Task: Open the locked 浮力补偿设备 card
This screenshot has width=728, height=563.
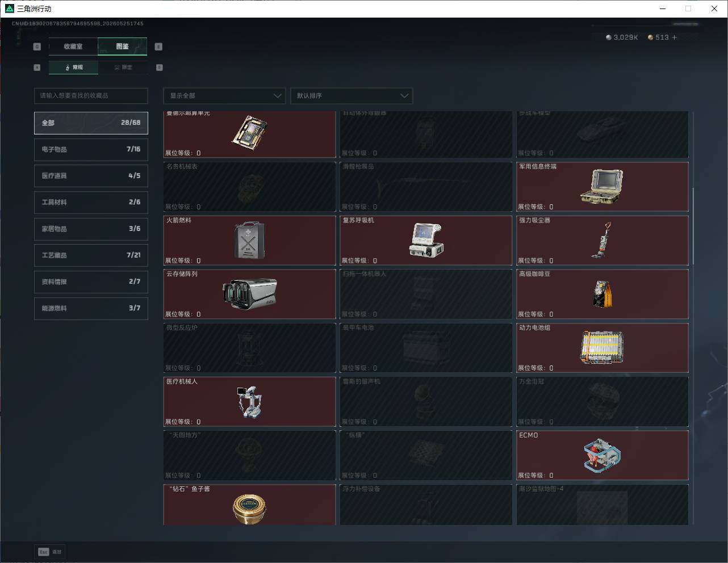Action: pos(426,505)
